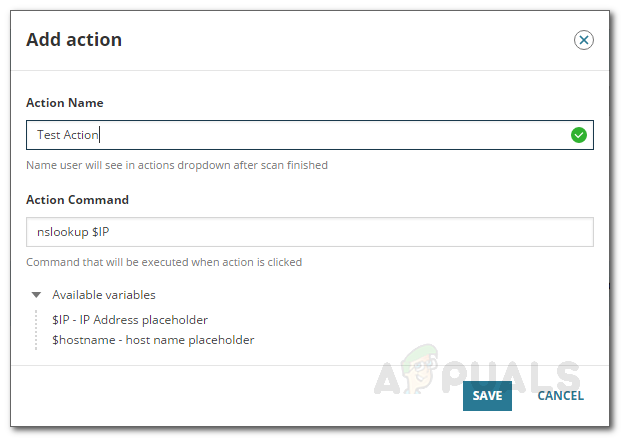Click the "Add action" dialog title
The image size is (621, 438).
click(73, 40)
